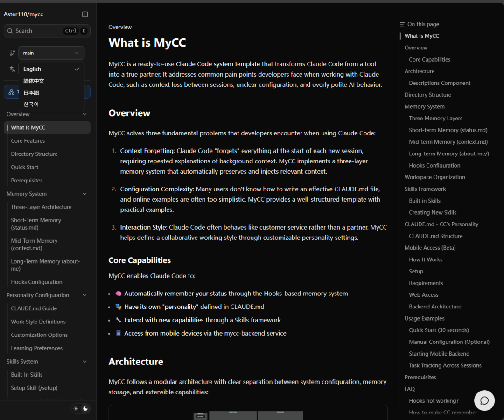Select English language option
Viewport: 504px width, 420px height.
pyautogui.click(x=51, y=69)
